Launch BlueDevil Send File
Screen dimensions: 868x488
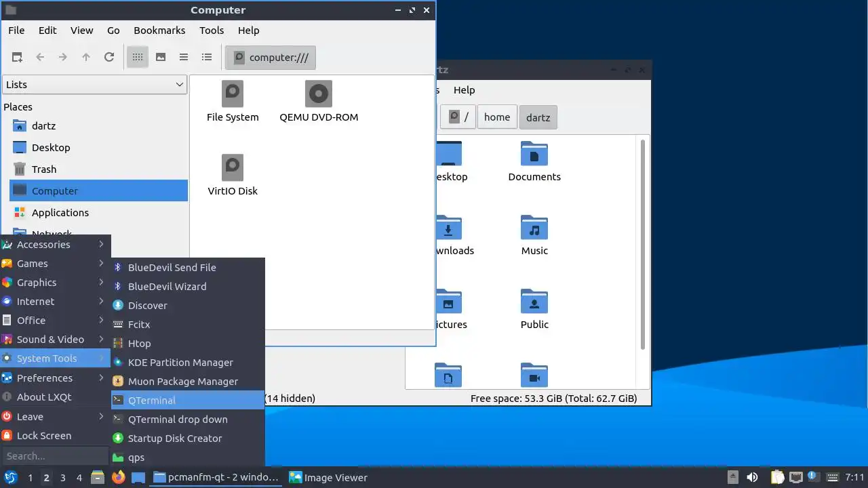click(188, 268)
